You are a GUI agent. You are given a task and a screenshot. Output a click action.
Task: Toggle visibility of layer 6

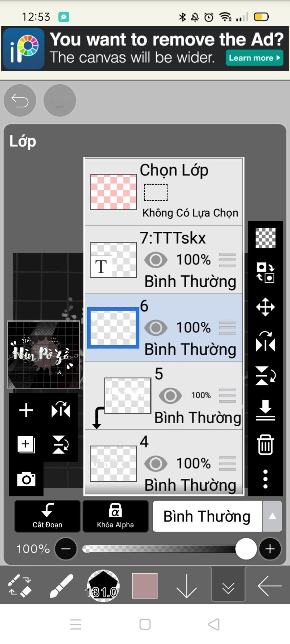point(156,328)
